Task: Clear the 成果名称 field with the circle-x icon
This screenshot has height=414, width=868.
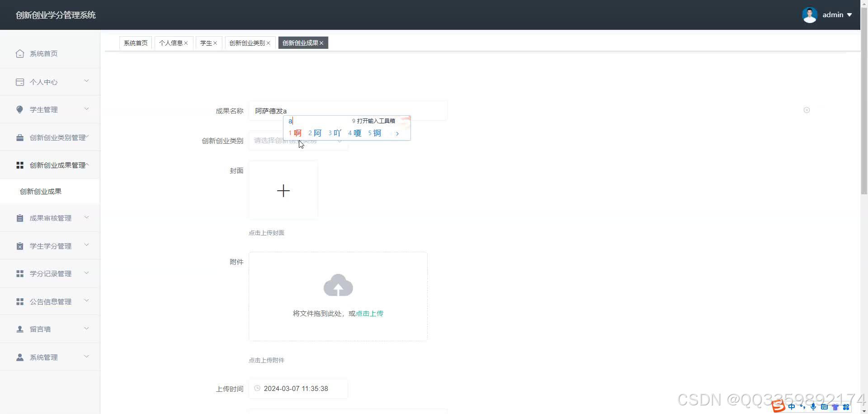Action: point(807,110)
